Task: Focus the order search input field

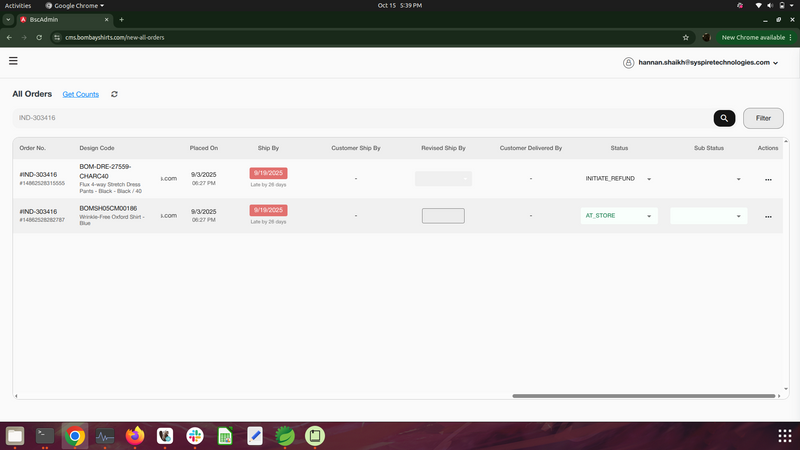Action: tap(362, 118)
